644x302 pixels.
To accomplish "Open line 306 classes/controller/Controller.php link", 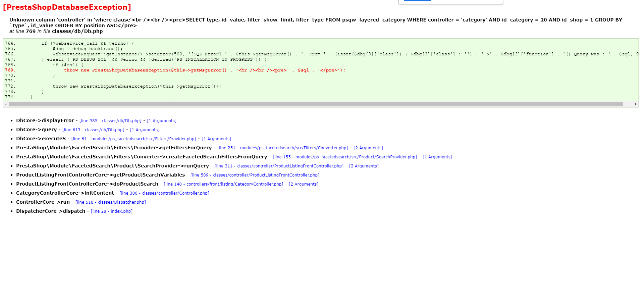I will (164, 193).
